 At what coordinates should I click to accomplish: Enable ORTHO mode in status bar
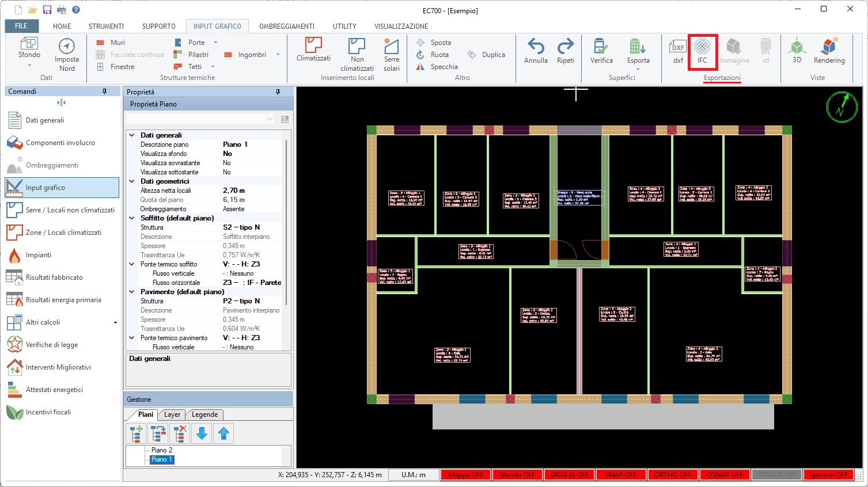point(673,475)
